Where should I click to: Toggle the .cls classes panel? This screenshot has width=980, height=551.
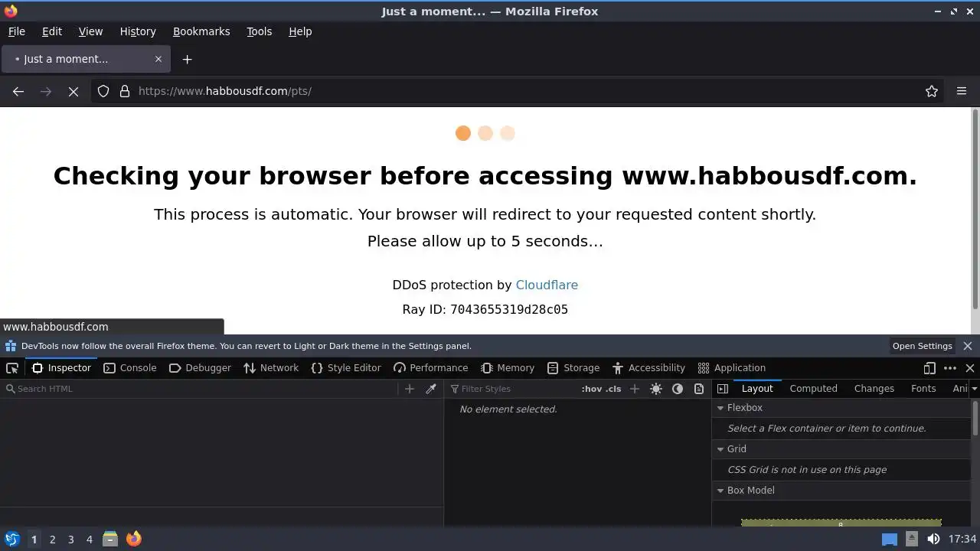613,389
